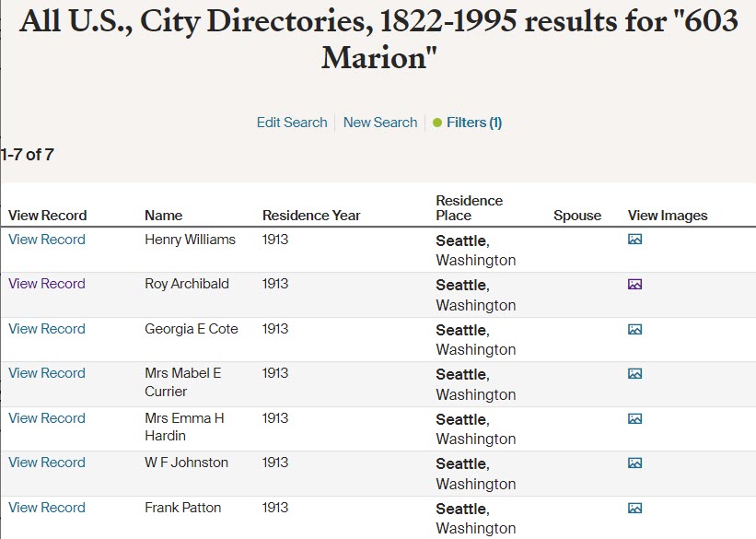
Task: Open image icon for Mrs Emma H Hardin
Action: tap(634, 418)
